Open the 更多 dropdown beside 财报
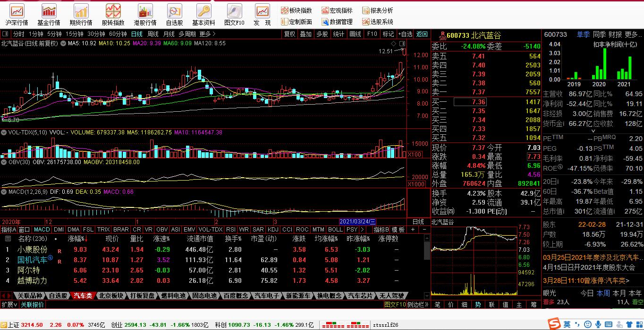Viewport: 644px width, 330px height. (633, 34)
